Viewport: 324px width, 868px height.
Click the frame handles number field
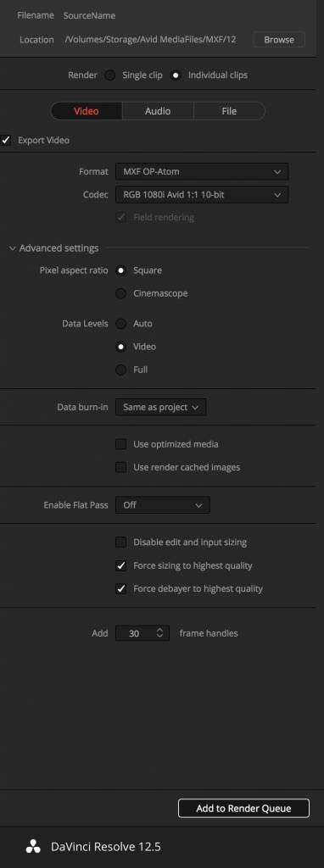coord(135,633)
